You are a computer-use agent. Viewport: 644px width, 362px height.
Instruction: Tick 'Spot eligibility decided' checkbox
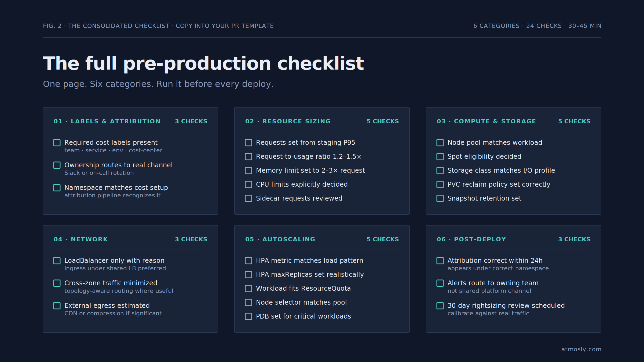click(440, 157)
